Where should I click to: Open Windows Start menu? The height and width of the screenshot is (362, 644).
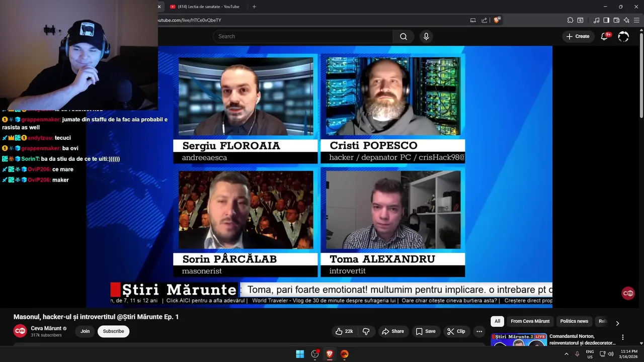pyautogui.click(x=300, y=354)
